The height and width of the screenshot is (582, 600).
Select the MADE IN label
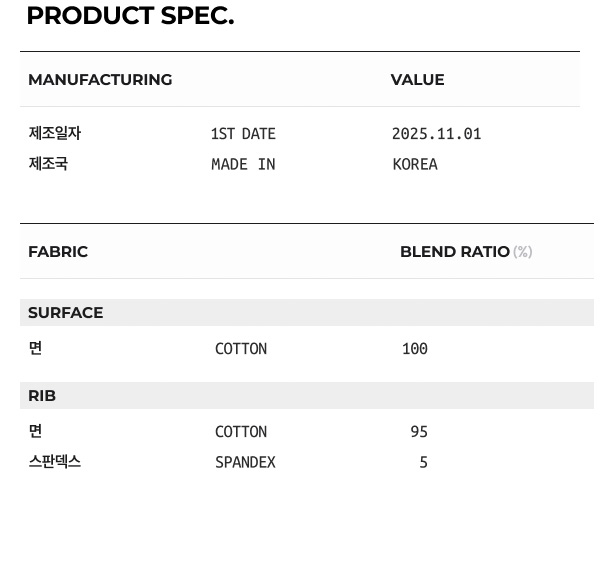coord(243,164)
